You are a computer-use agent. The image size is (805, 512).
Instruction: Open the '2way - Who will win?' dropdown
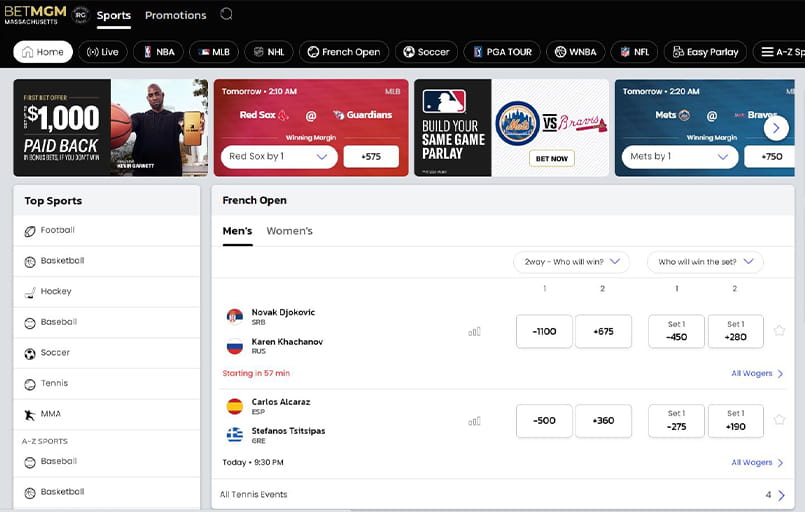571,262
